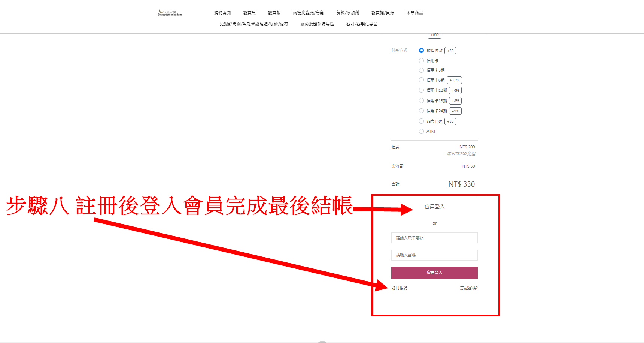
Task: Click the 註冊帳號 register link
Action: pyautogui.click(x=400, y=288)
